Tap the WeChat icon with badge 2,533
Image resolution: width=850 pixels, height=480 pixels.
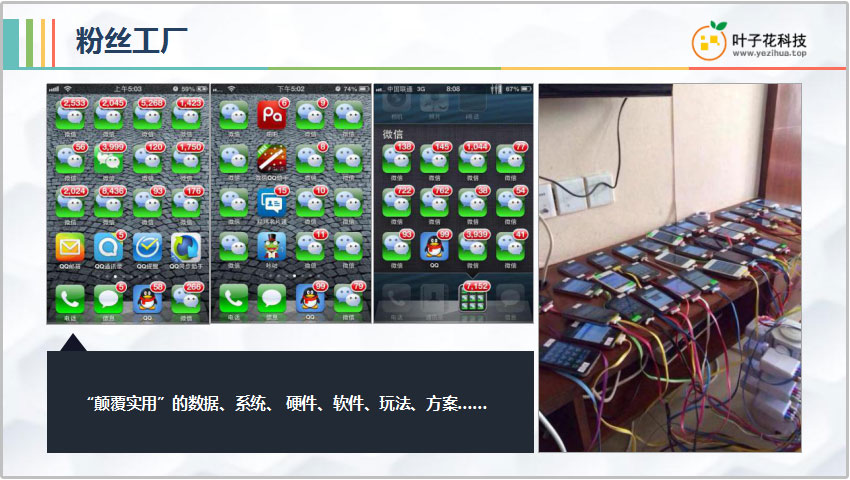coord(70,115)
